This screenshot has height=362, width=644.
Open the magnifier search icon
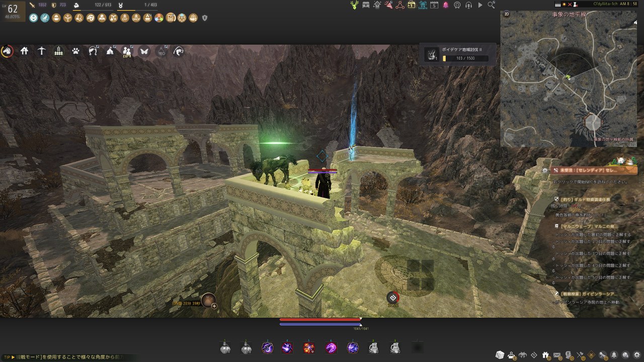(491, 5)
